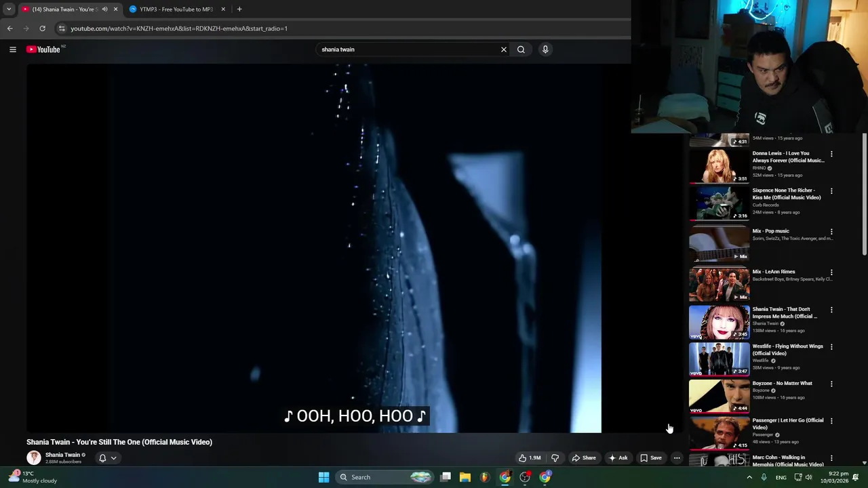
Task: Open Passenger Let Her Go video title
Action: (788, 424)
